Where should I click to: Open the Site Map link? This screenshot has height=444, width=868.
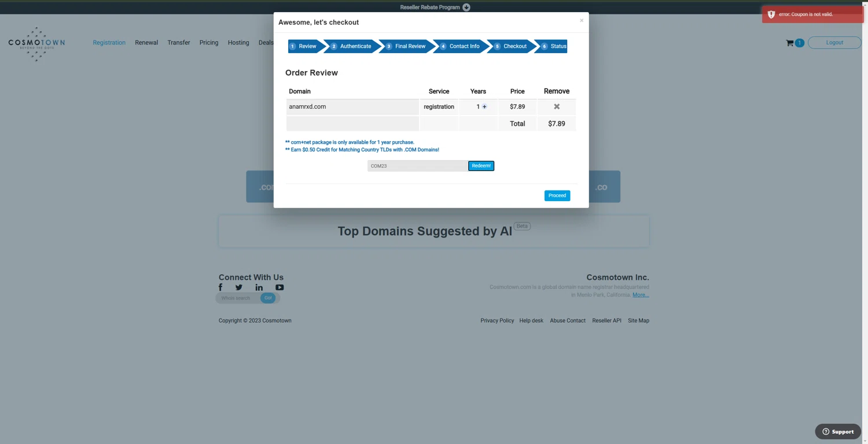[638, 320]
